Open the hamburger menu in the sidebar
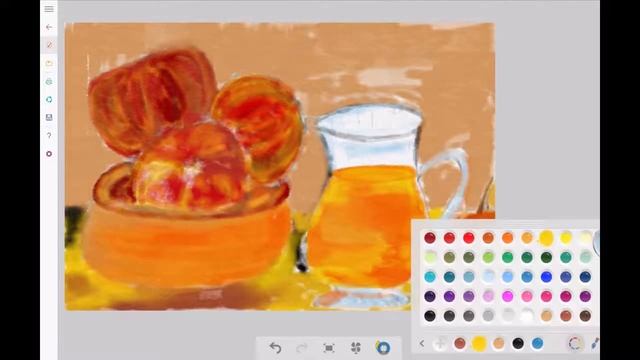This screenshot has height=360, width=640. pos(49,9)
